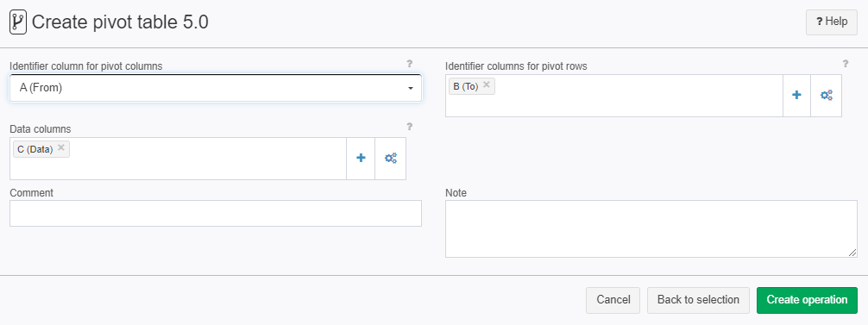Open the A (From) pivot columns dropdown
The height and width of the screenshot is (325, 868).
tap(216, 88)
